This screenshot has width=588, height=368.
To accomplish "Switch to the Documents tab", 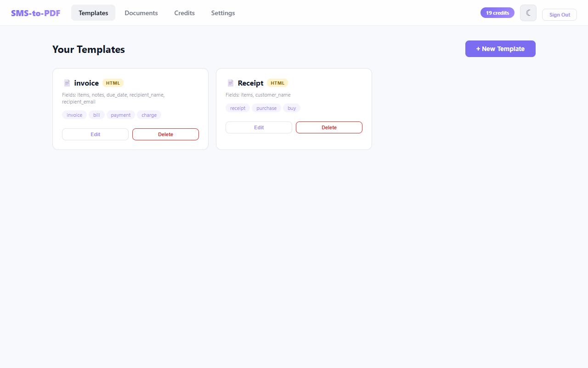I will [141, 13].
